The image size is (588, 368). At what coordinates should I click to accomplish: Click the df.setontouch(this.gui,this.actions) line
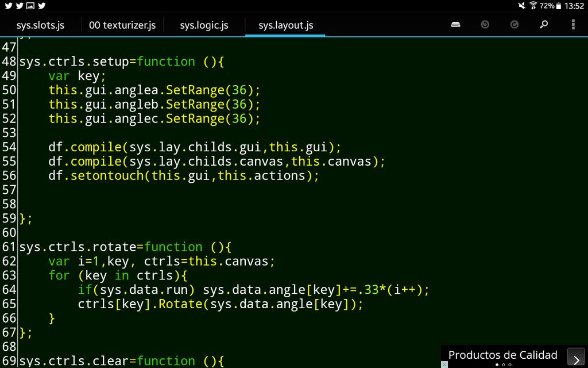184,176
